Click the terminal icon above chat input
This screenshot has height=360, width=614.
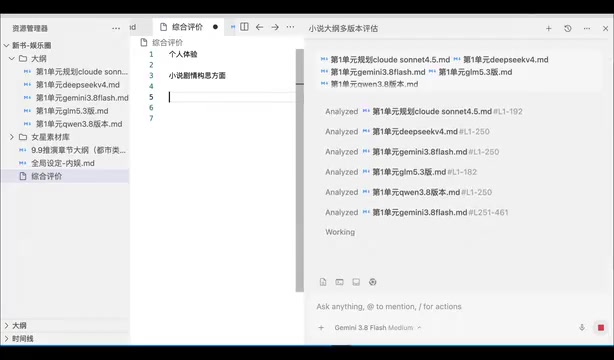point(340,282)
